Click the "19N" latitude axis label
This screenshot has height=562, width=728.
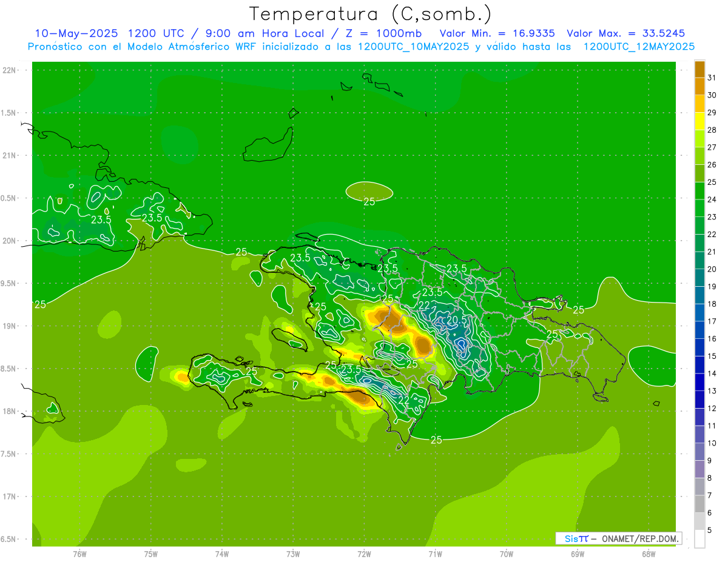(9, 326)
